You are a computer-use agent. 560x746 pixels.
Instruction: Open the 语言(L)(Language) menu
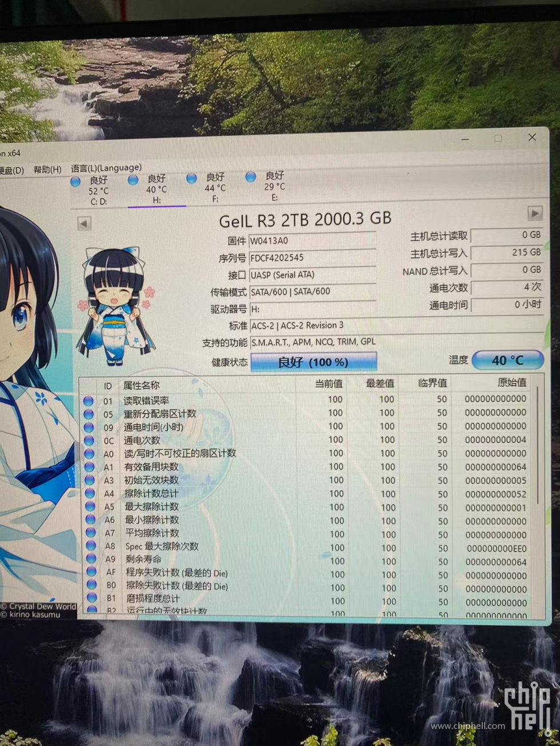106,168
